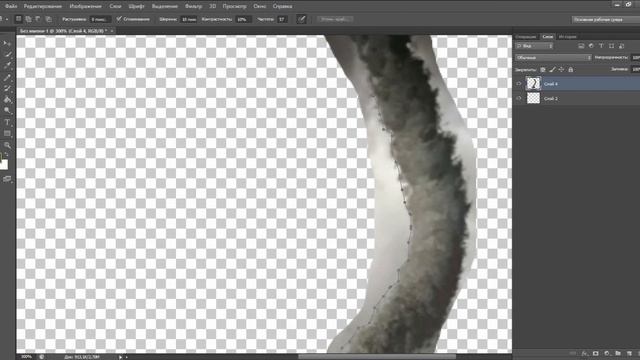The image size is (640, 360).
Task: Lock all padlock icon
Action: point(571,70)
